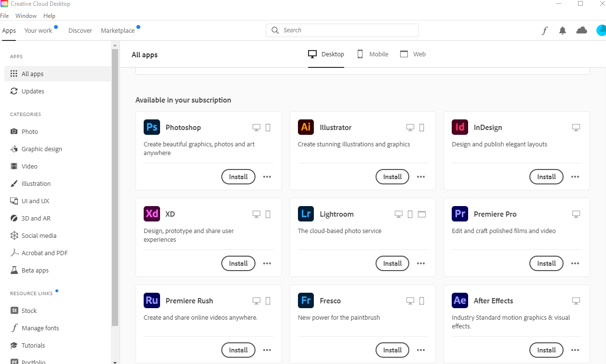This screenshot has width=606, height=364.
Task: Select Updates in the sidebar
Action: coord(33,91)
